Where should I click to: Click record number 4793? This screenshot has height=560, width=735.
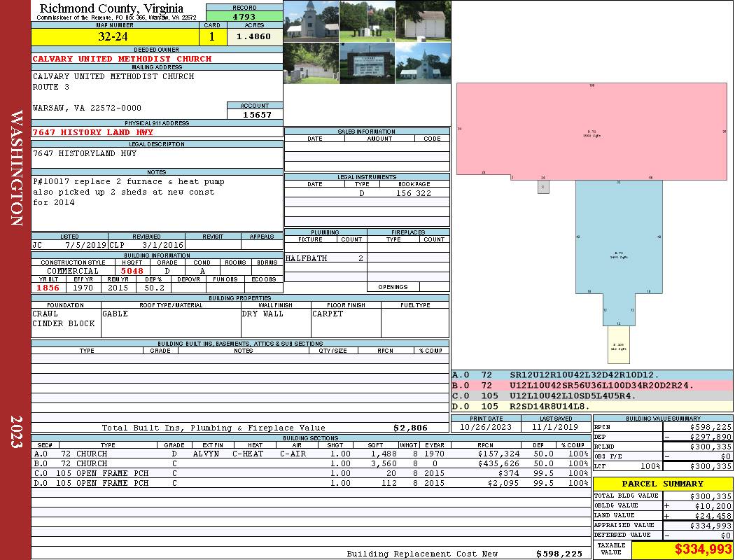[x=244, y=17]
